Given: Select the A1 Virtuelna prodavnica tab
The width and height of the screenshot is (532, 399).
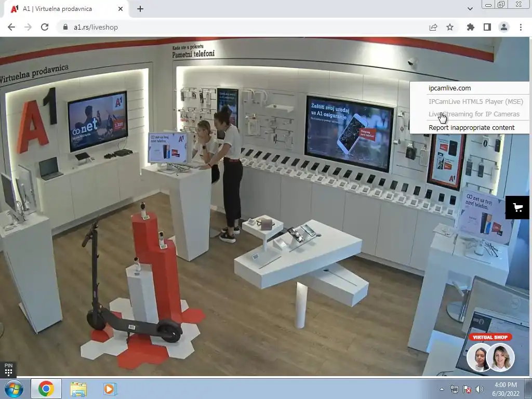Looking at the screenshot, I should [x=66, y=9].
